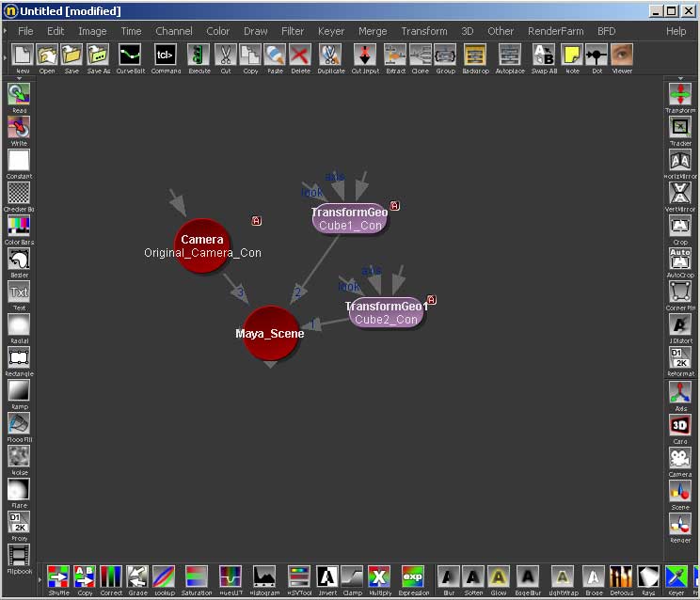
Task: Open the RenderFarm menu
Action: [x=555, y=31]
